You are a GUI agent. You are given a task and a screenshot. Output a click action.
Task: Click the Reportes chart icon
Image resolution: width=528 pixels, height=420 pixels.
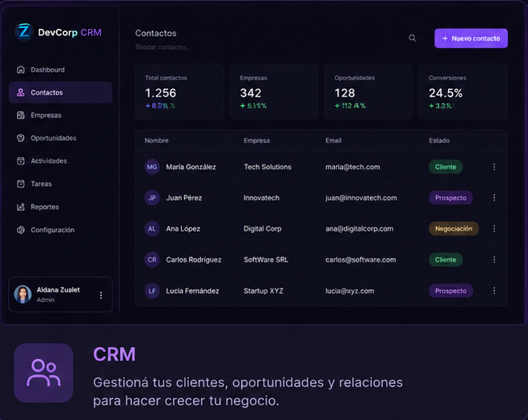click(21, 207)
